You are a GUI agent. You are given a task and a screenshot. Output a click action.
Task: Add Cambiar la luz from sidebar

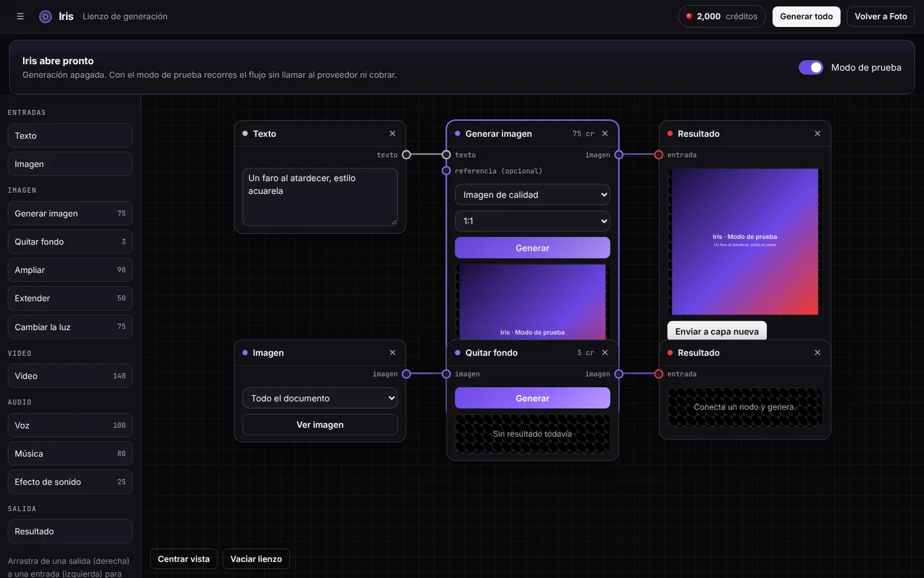pos(70,327)
